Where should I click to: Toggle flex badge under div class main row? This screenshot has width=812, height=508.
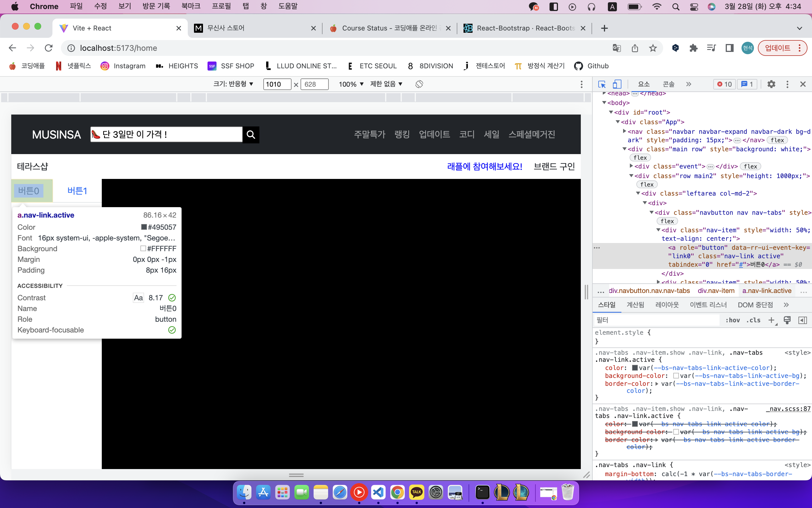(640, 157)
